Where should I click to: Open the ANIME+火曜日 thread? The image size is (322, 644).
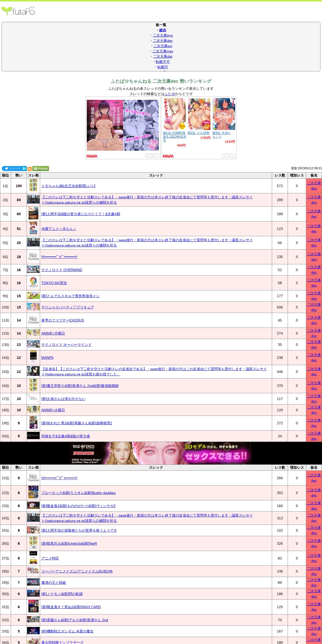pyautogui.click(x=53, y=410)
